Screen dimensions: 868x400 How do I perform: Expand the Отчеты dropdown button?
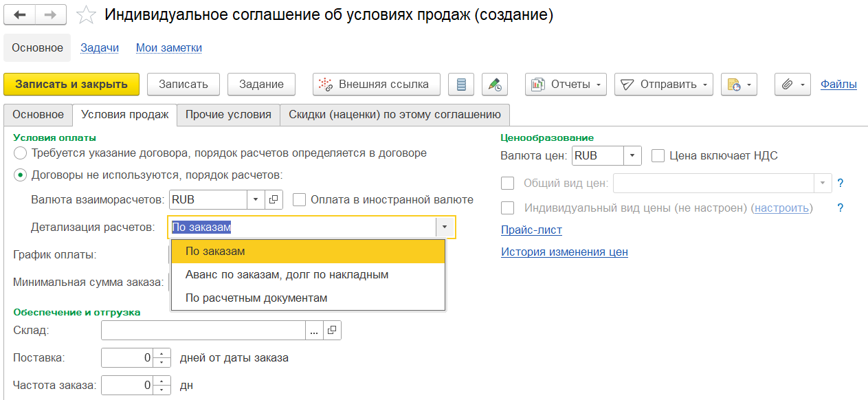coord(566,85)
